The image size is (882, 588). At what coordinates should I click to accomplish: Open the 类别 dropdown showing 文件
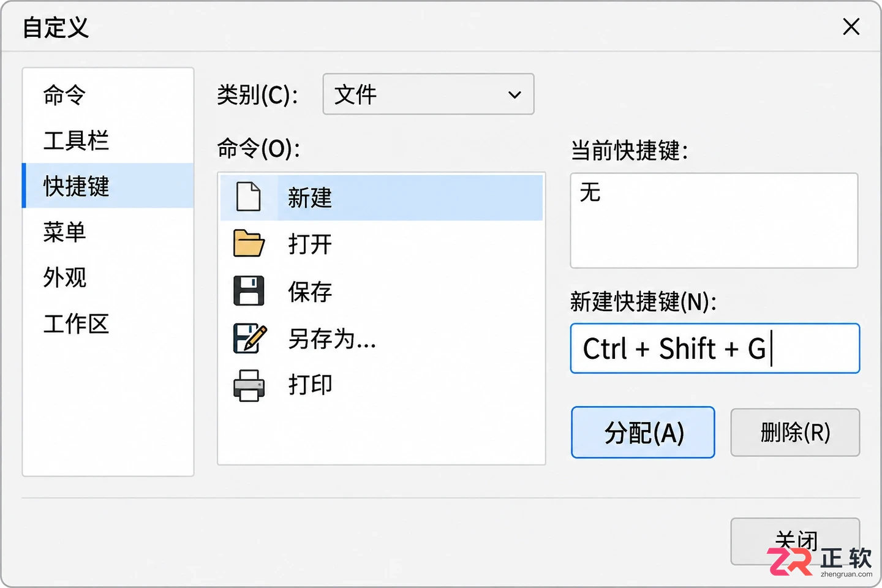pyautogui.click(x=428, y=94)
